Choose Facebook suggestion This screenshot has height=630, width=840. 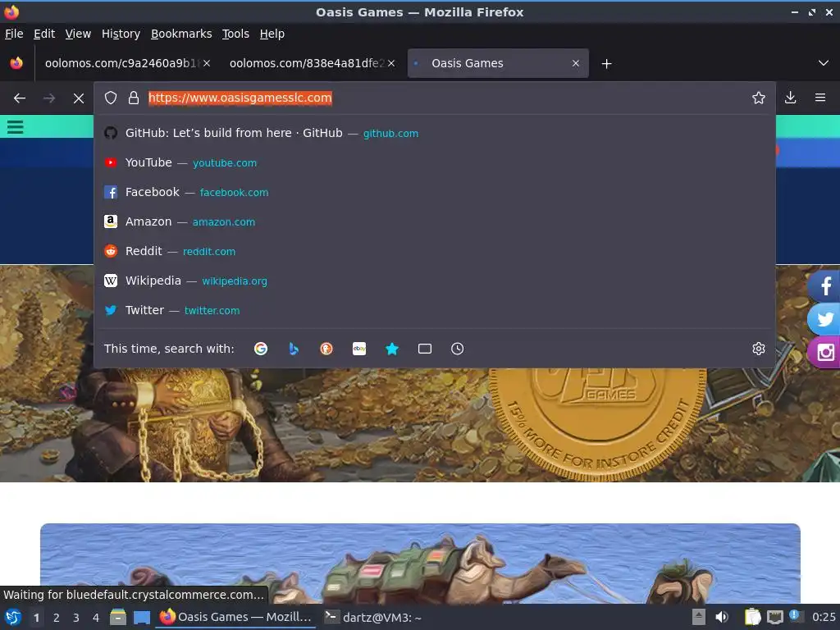pyautogui.click(x=435, y=192)
